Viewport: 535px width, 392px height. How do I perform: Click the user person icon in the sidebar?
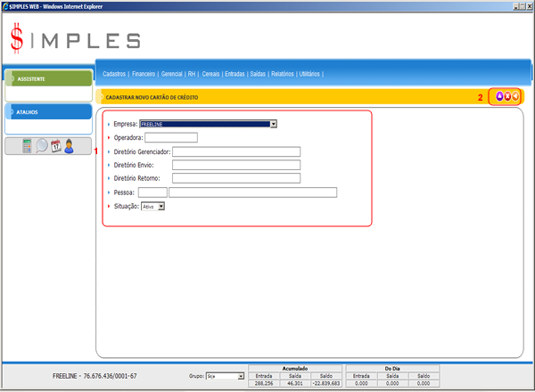click(69, 146)
